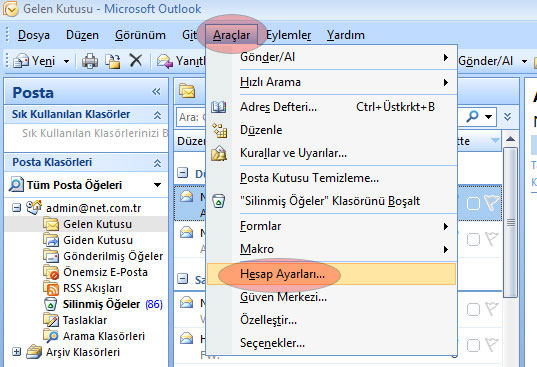Open the Dosya menu
This screenshot has height=367, width=537.
point(34,35)
